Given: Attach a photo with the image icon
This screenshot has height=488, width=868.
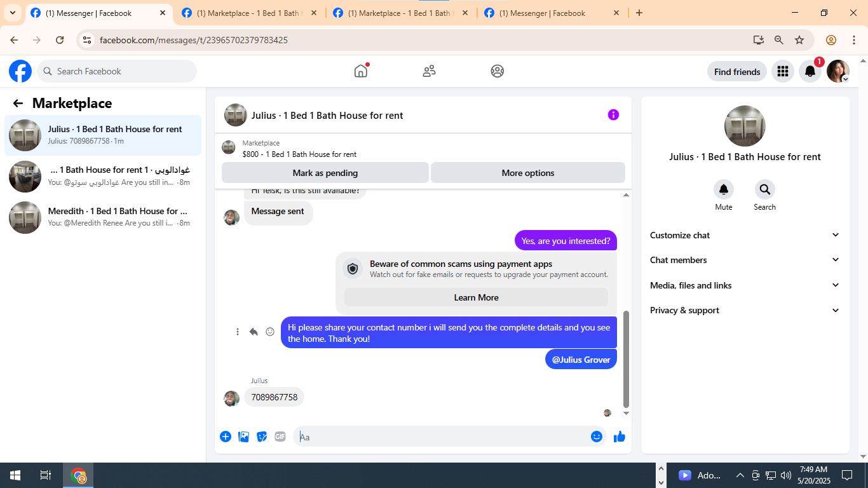Looking at the screenshot, I should (243, 437).
